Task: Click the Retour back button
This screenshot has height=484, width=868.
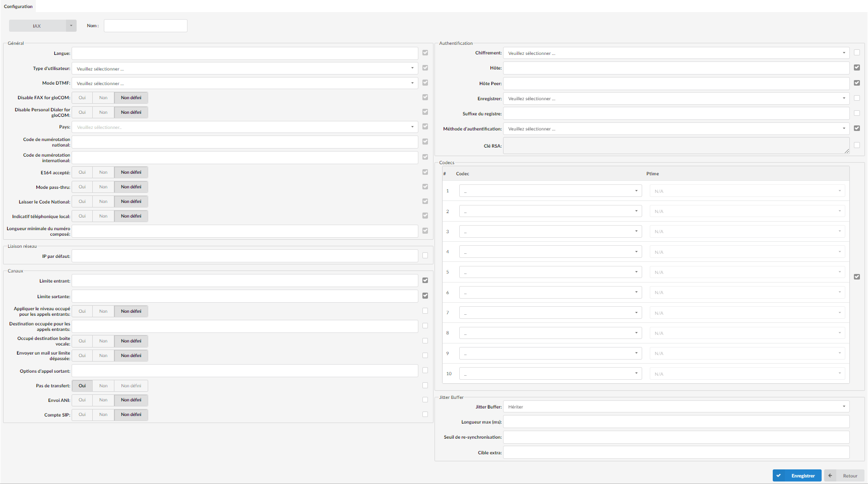Action: 844,475
